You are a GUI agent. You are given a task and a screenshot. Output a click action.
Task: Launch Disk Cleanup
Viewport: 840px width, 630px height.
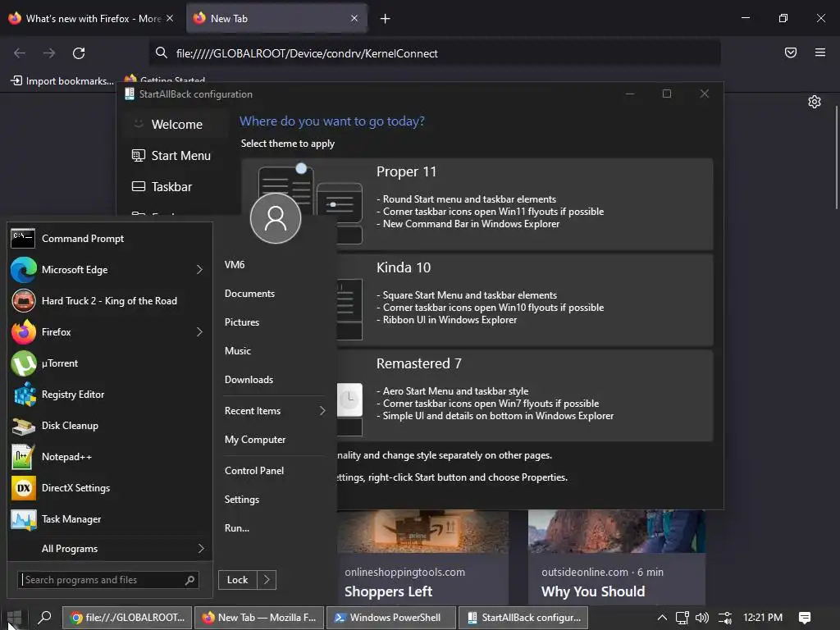[x=110, y=426]
